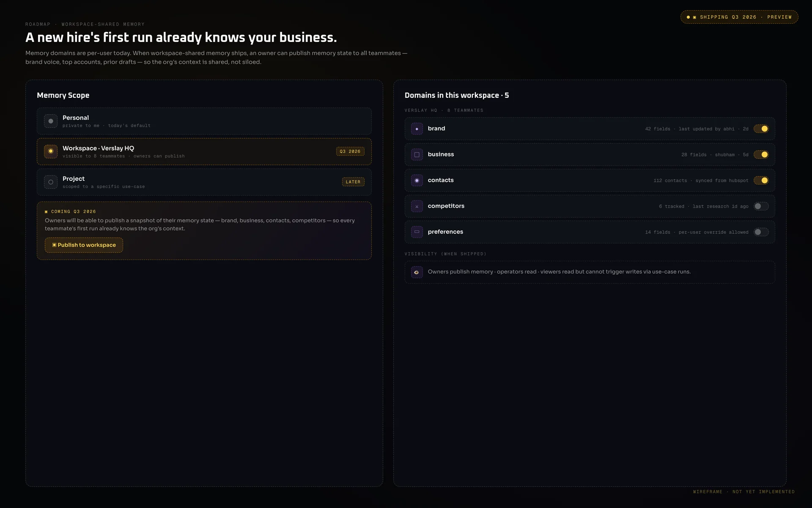Click the brand domain diamond icon
812x508 pixels.
[x=417, y=129]
